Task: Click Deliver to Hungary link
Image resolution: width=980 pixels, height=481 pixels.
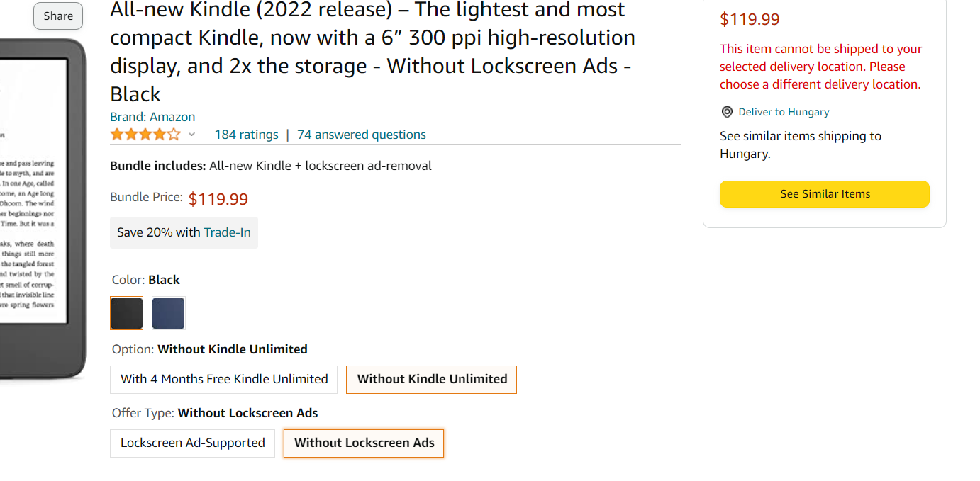Action: tap(784, 112)
